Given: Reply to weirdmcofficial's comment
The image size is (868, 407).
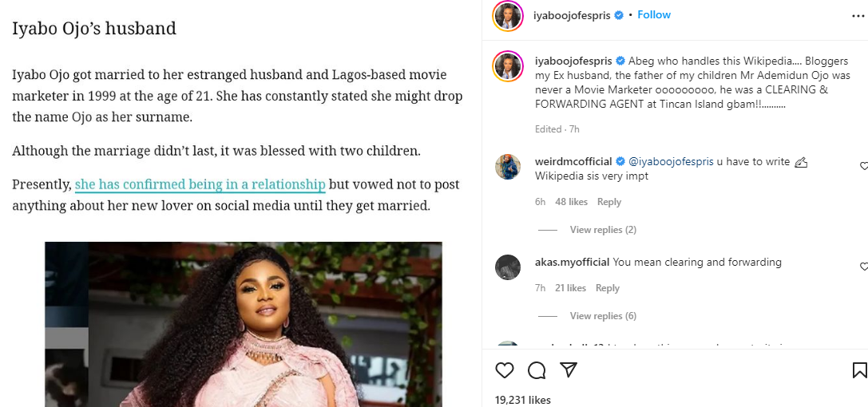Looking at the screenshot, I should point(609,202).
